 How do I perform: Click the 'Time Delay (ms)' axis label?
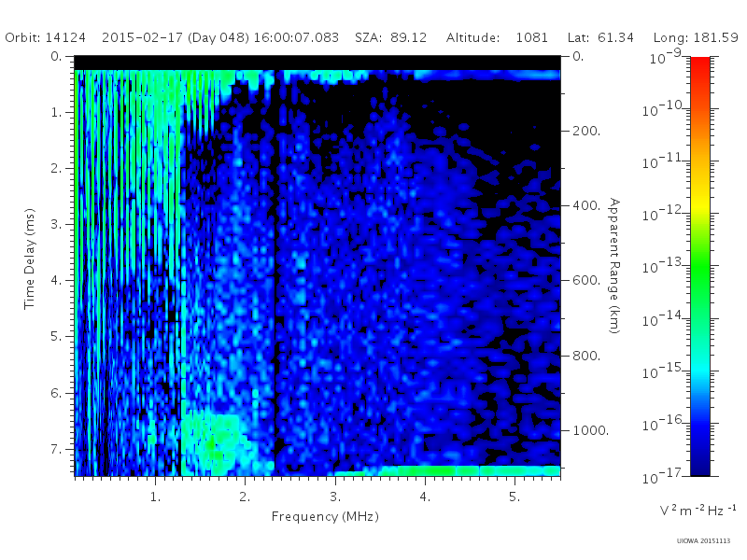30,259
